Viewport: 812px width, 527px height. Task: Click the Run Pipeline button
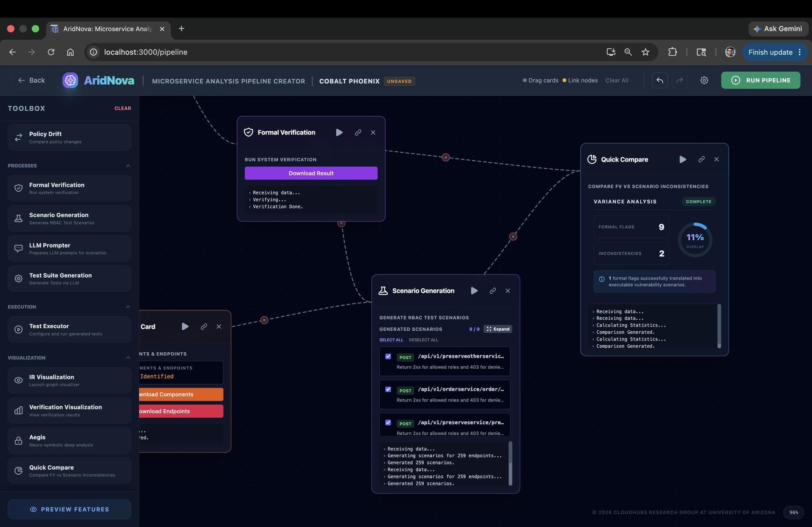point(760,80)
